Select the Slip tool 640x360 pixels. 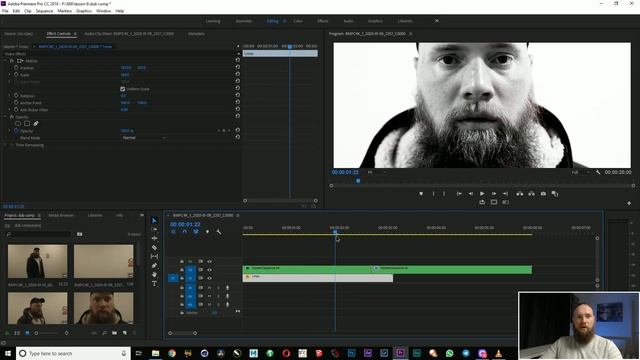pyautogui.click(x=154, y=256)
